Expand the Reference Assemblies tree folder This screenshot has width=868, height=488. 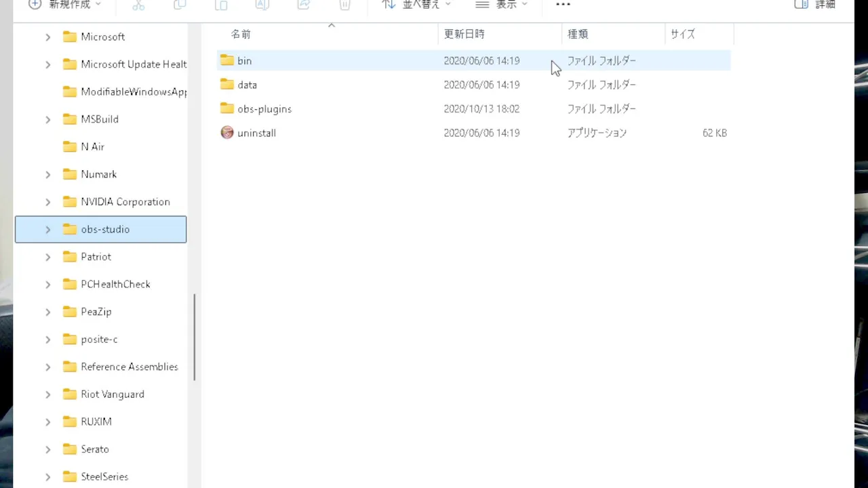(x=47, y=367)
